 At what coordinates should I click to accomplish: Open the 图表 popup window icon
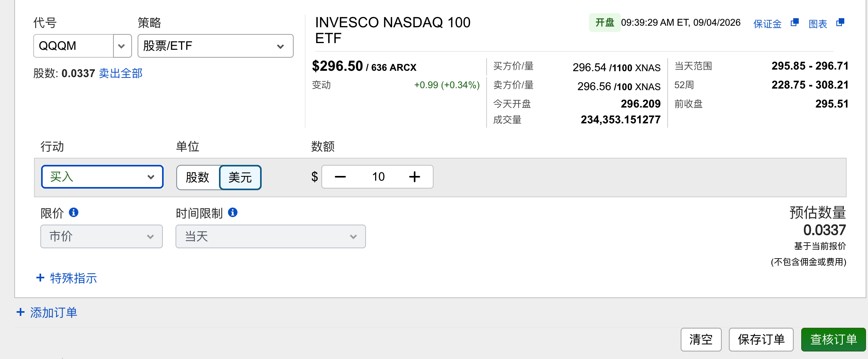[840, 23]
